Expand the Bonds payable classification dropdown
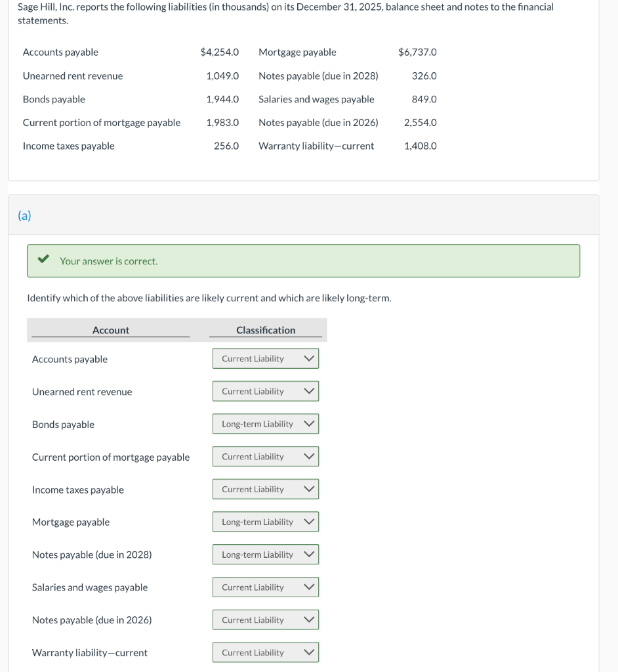618x672 pixels. tap(265, 423)
